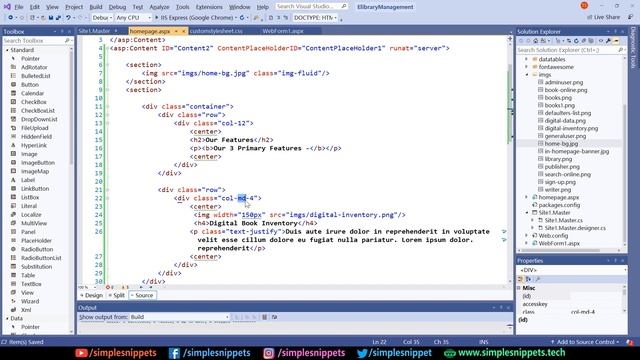Click the highlighted Preview Selected Items icon
The width and height of the screenshot is (640, 360).
click(x=616, y=41)
